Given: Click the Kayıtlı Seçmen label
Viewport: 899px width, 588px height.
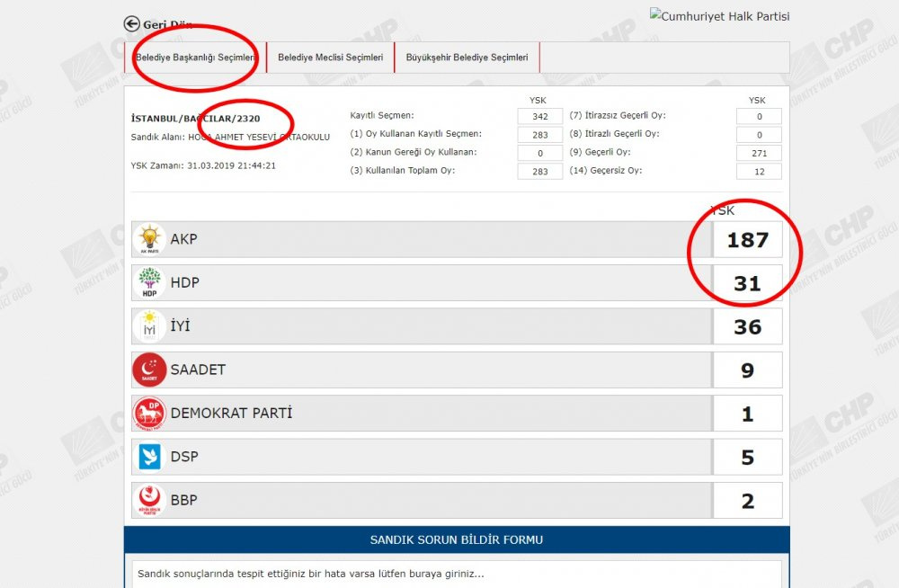Looking at the screenshot, I should click(x=382, y=115).
